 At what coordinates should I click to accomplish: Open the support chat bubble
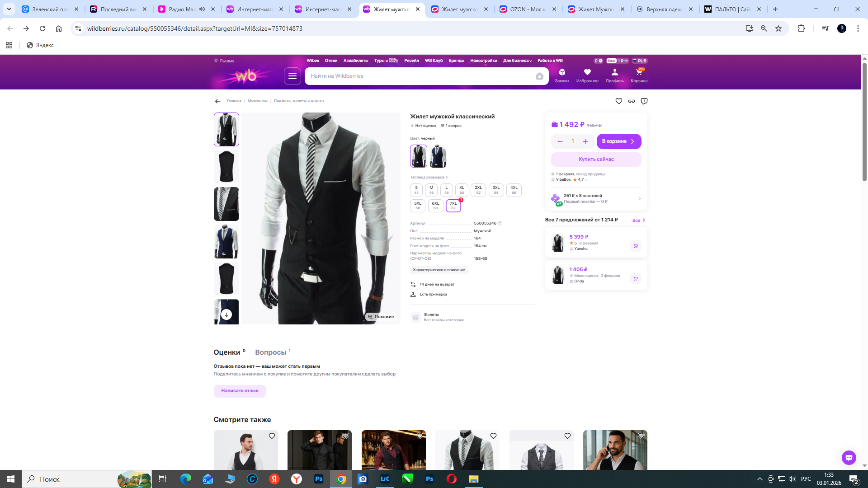pyautogui.click(x=849, y=457)
